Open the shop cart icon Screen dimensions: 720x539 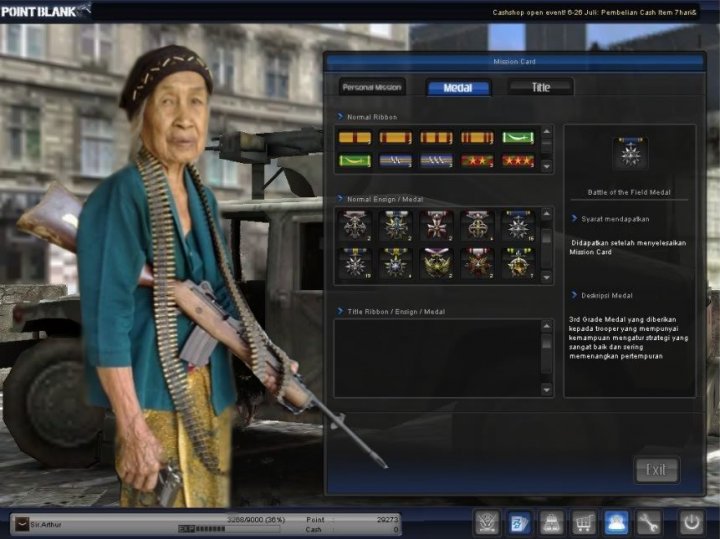583,522
